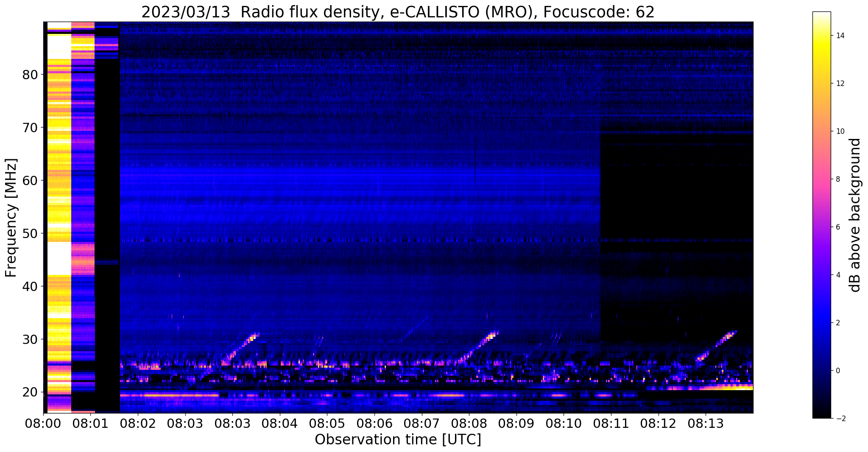The height and width of the screenshot is (452, 868).
Task: Click the 08:10 time tick label
Action: coord(564,423)
